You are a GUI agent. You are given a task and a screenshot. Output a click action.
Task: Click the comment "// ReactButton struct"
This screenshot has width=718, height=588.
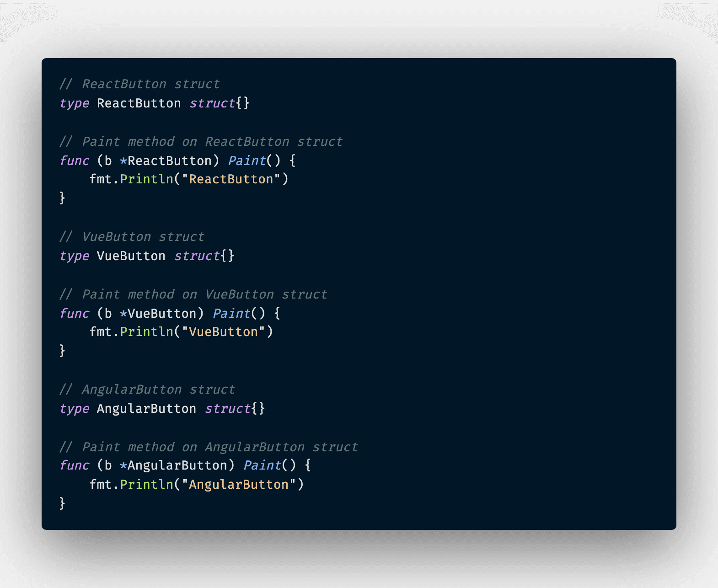coord(139,84)
